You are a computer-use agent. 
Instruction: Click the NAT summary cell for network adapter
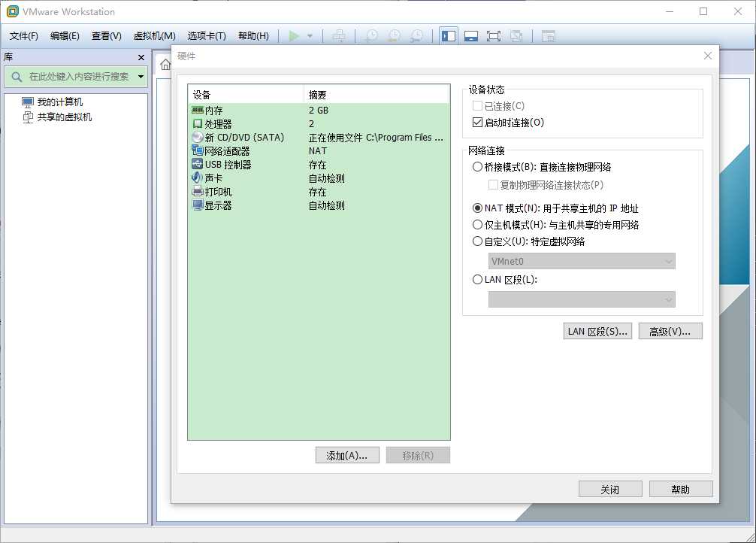(318, 151)
